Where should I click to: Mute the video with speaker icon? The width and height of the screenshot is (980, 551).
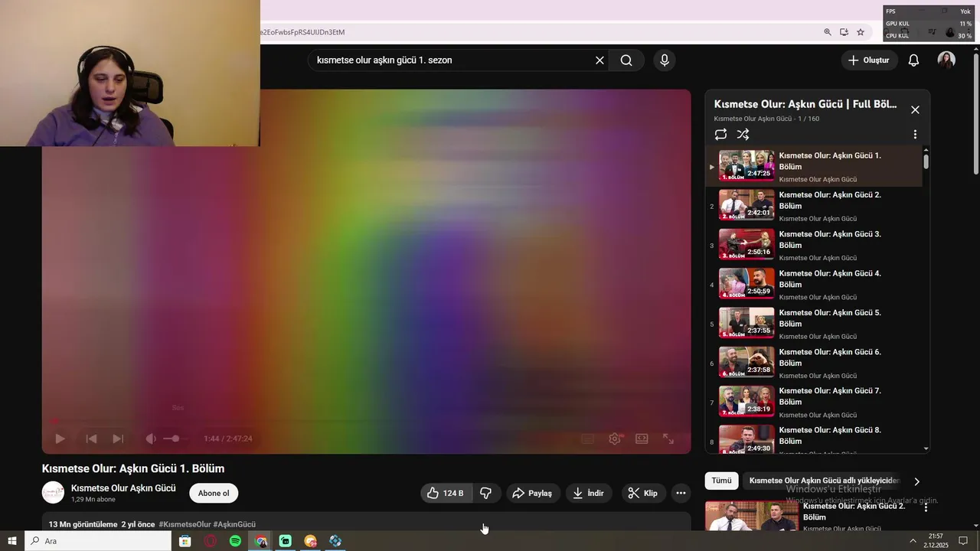151,439
